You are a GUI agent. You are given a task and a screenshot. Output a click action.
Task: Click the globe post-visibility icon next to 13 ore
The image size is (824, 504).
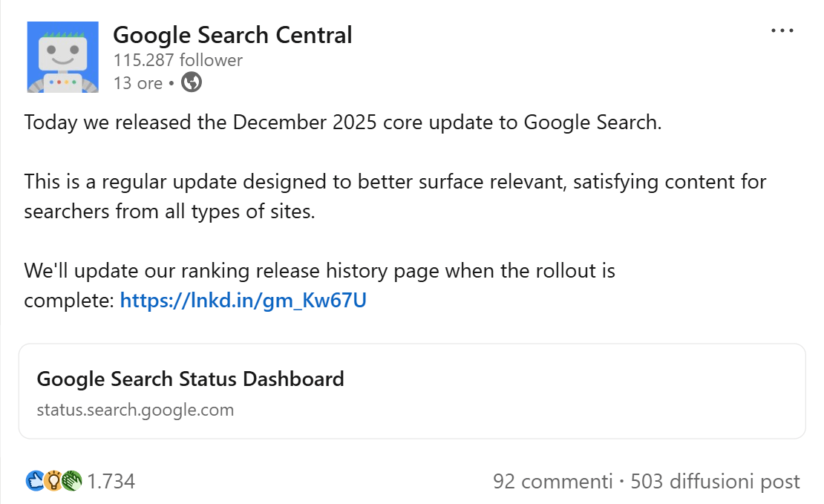click(x=191, y=83)
